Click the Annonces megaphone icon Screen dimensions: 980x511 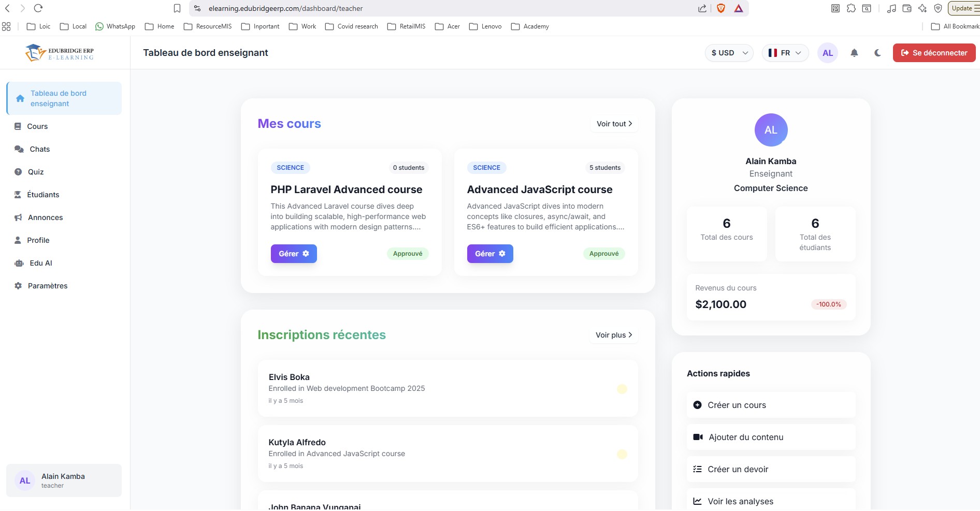[x=18, y=217]
